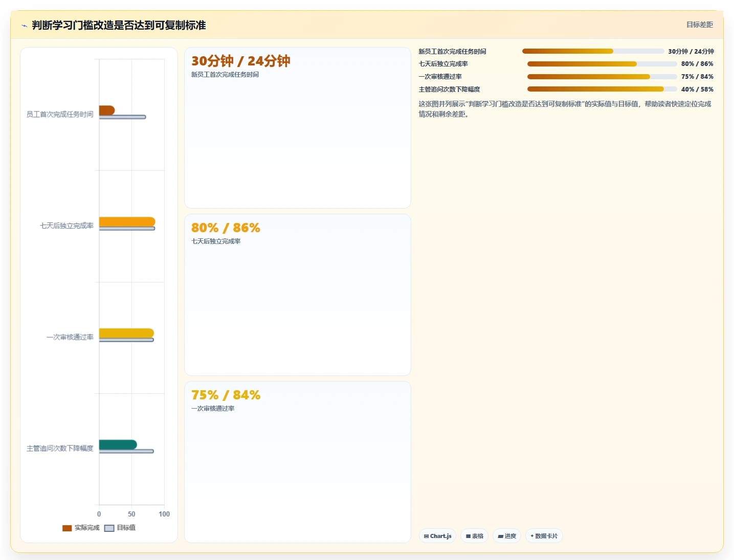This screenshot has width=734, height=560.
Task: Click the 30分钟 / 24分钟 data card
Action: [x=298, y=128]
